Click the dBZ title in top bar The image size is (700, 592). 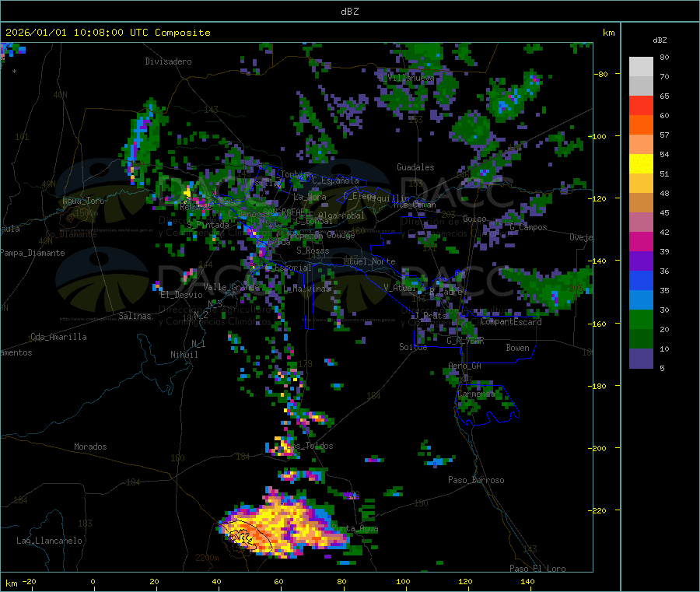(349, 12)
